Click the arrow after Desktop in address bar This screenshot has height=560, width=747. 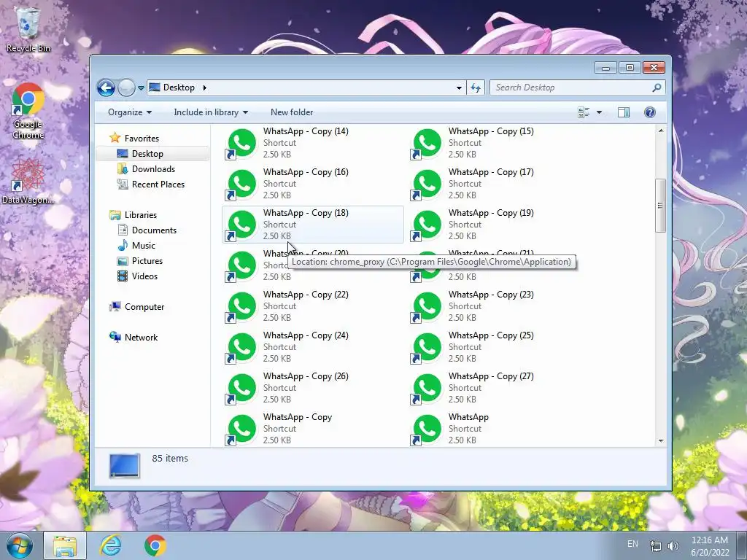(205, 87)
